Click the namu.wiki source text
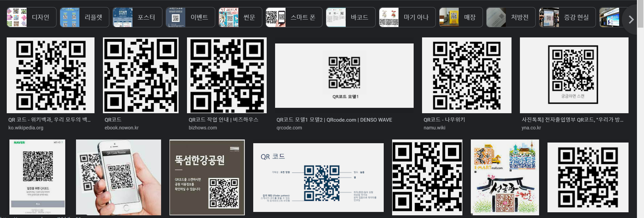 tap(434, 128)
